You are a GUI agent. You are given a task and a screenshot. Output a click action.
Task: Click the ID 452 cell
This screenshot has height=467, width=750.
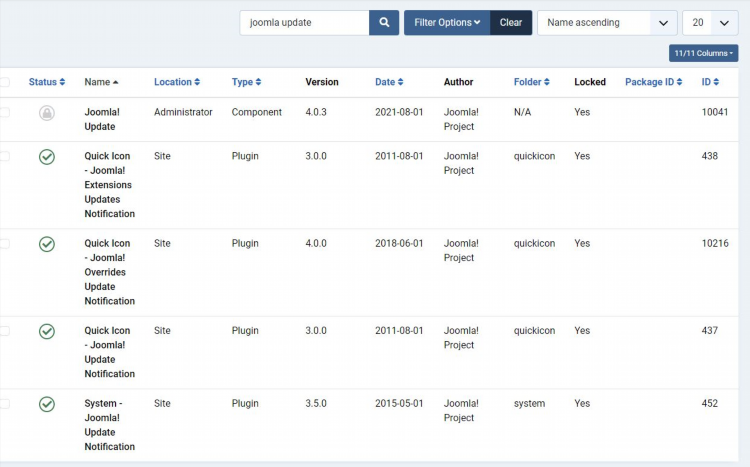(x=709, y=403)
